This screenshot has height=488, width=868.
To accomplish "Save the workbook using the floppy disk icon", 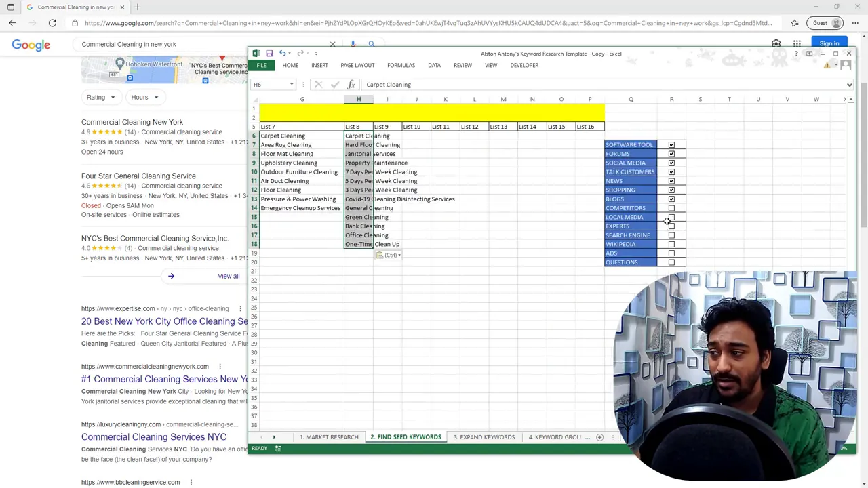I will pyautogui.click(x=269, y=54).
